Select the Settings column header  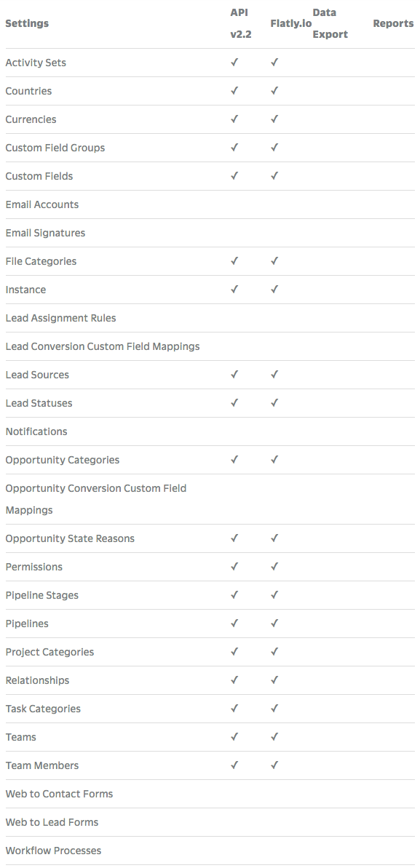coord(27,23)
